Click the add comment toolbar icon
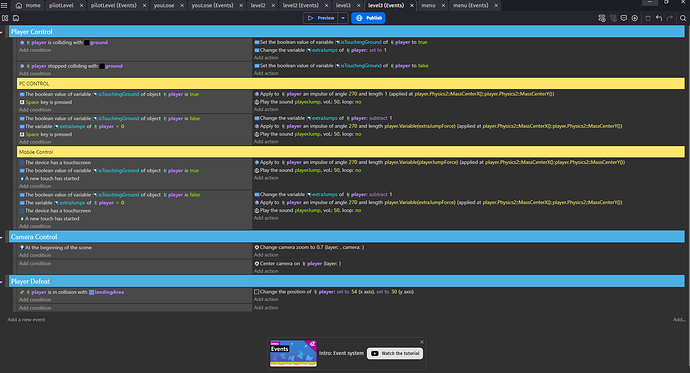Image resolution: width=690 pixels, height=373 pixels. (624, 18)
